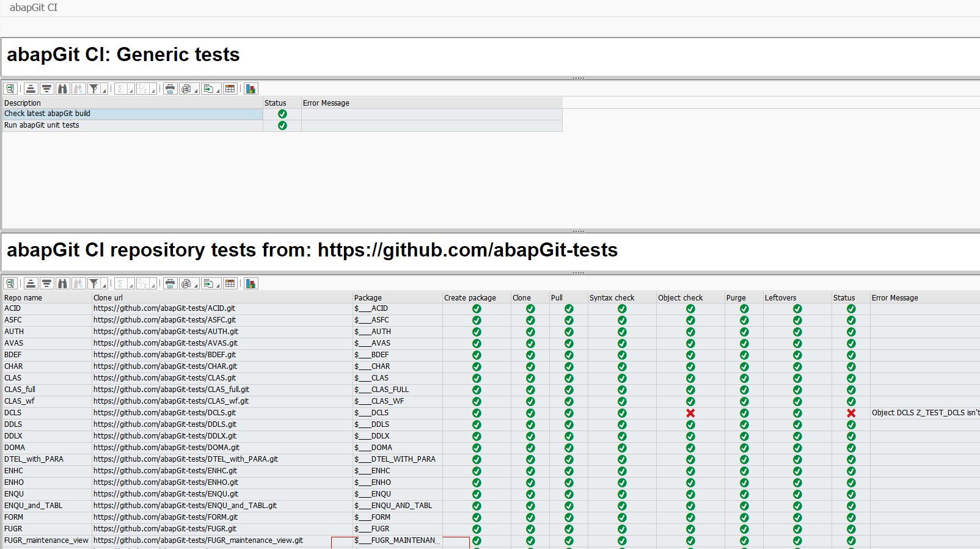Expand Total dropdown arrow in Generic tests toolbar
980x549 pixels.
[131, 90]
